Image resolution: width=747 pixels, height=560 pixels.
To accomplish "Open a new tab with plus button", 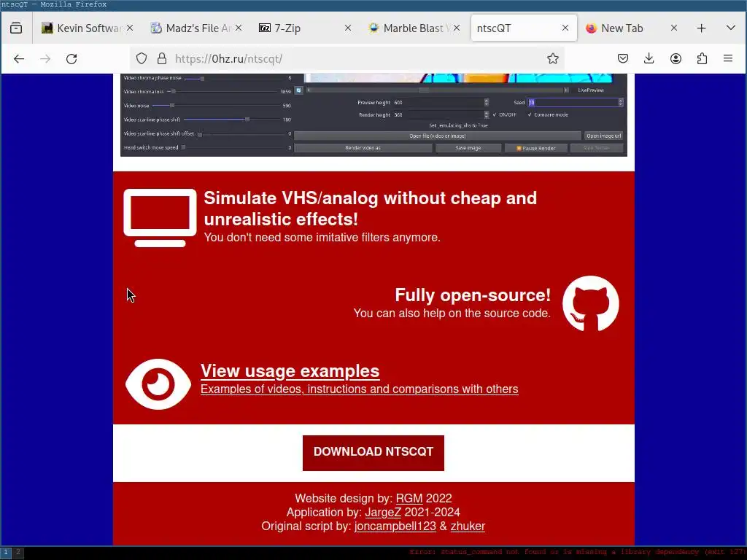I will click(x=701, y=28).
